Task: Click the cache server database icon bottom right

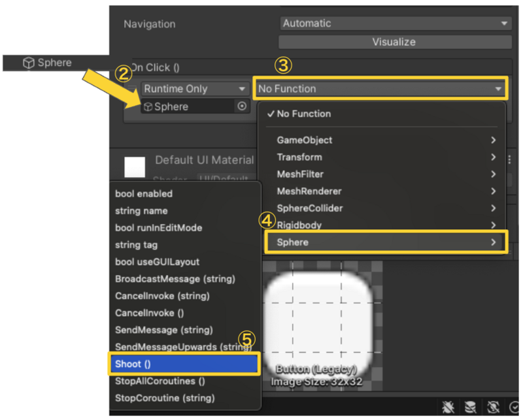Action: [x=471, y=407]
